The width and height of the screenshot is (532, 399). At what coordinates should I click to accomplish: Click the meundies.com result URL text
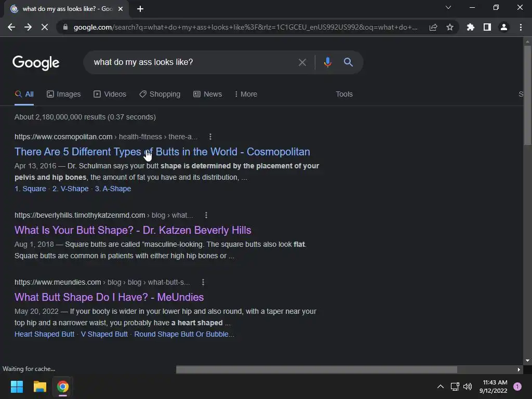click(x=58, y=282)
